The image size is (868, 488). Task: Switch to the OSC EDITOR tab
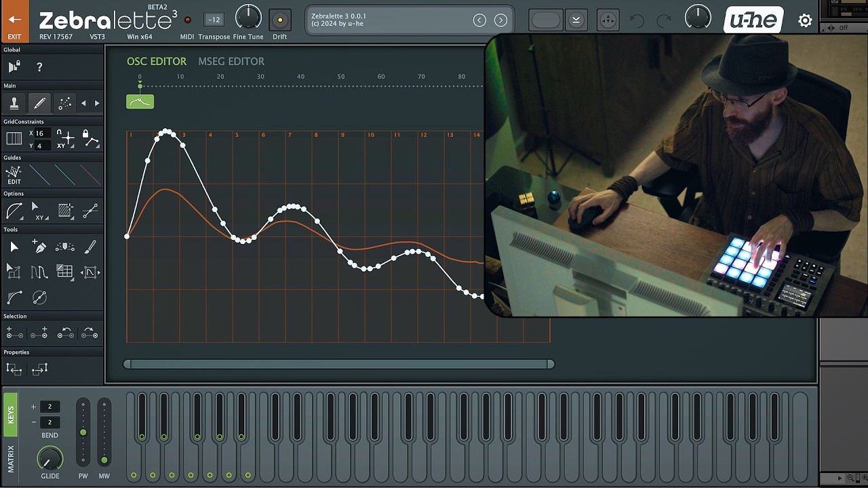(157, 61)
